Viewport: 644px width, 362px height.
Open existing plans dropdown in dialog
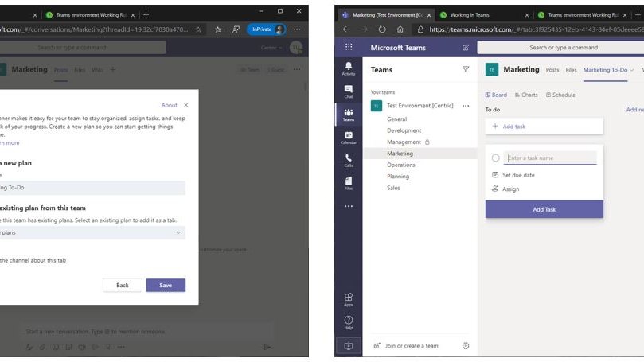point(92,232)
